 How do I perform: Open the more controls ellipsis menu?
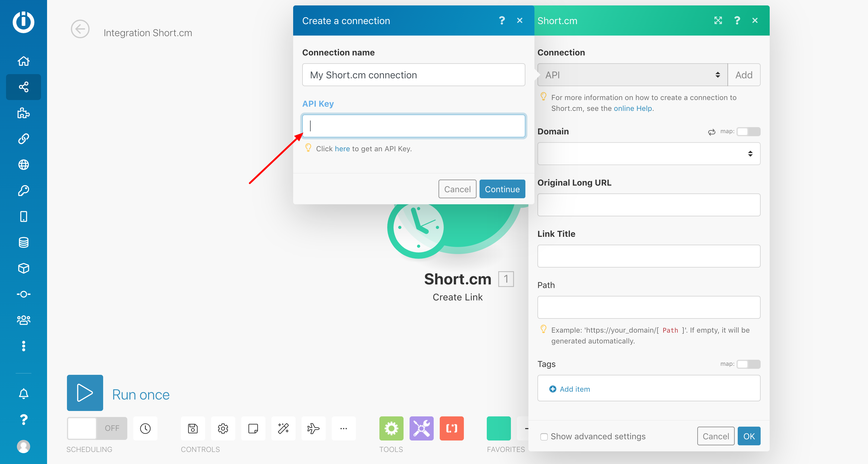coord(343,428)
